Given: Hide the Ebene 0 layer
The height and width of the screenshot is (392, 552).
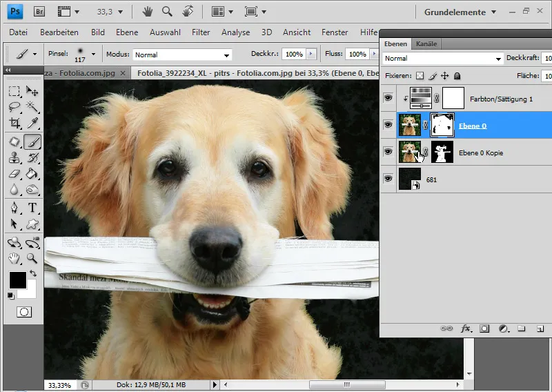Looking at the screenshot, I should pyautogui.click(x=388, y=125).
